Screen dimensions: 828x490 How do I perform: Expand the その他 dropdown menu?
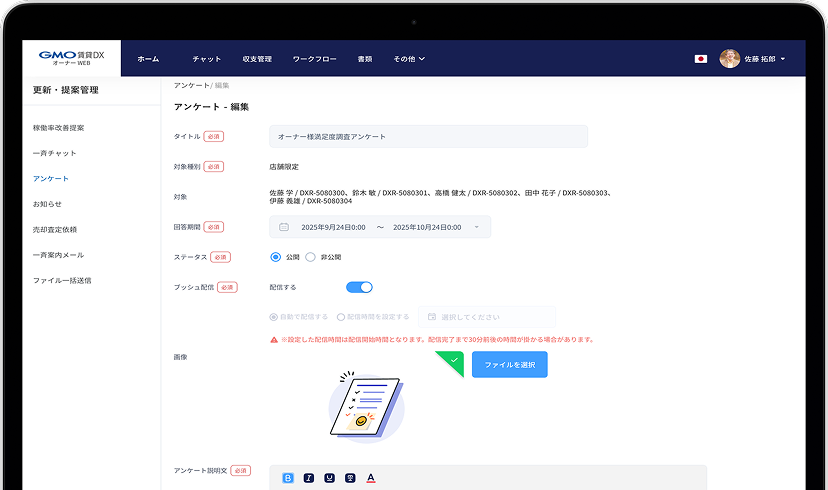(x=409, y=59)
